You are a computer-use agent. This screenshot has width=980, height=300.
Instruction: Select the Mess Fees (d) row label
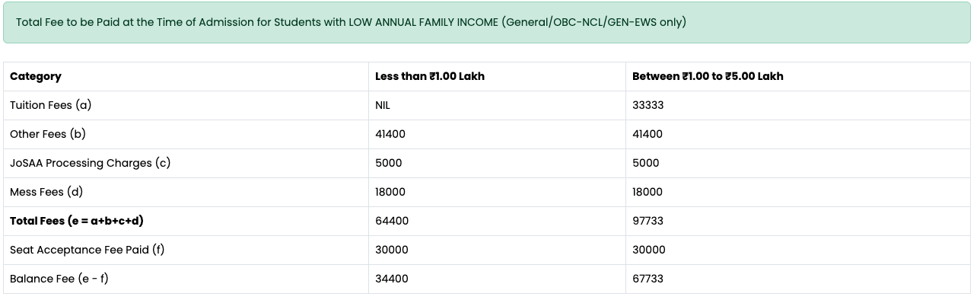pyautogui.click(x=46, y=192)
